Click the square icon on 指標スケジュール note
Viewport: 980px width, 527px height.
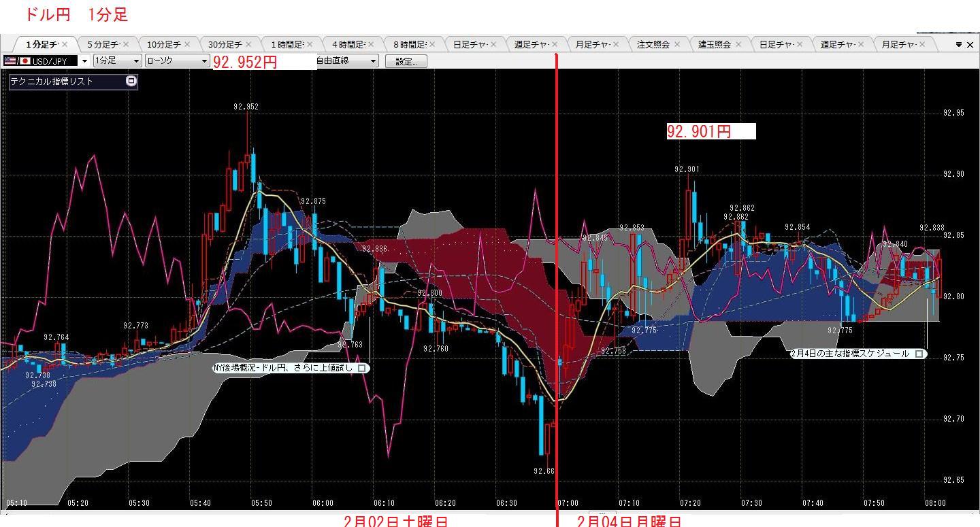tap(919, 354)
